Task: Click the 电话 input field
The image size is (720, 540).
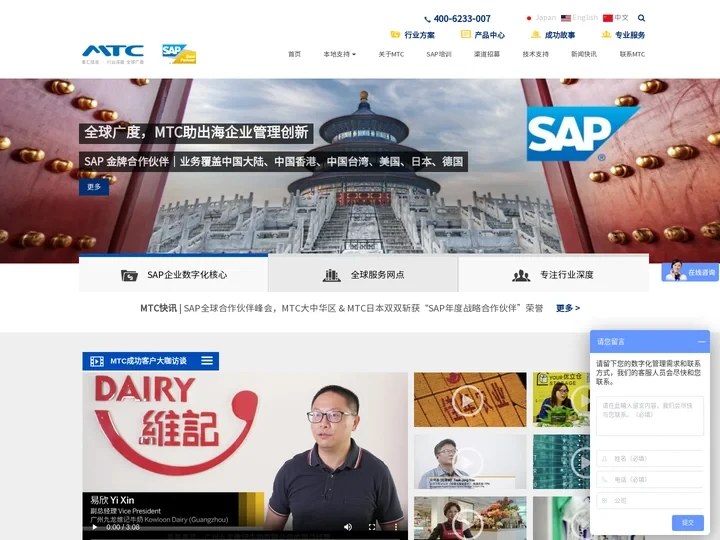Action: pos(650,479)
